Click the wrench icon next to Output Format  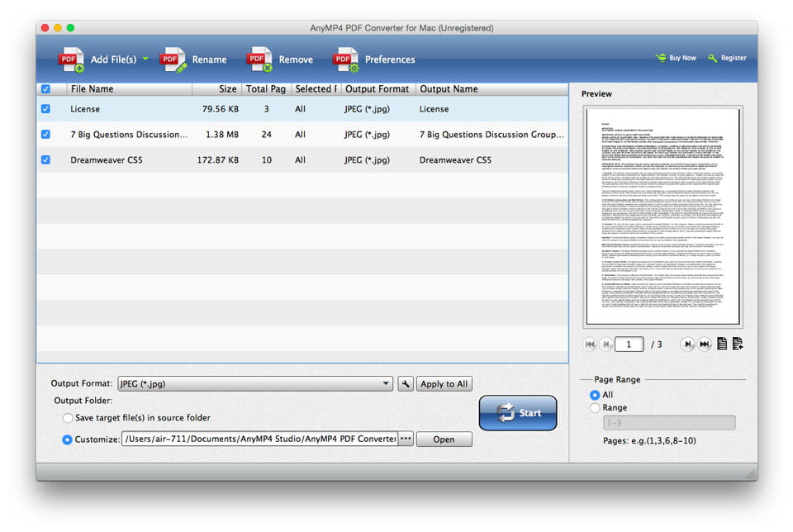point(404,383)
